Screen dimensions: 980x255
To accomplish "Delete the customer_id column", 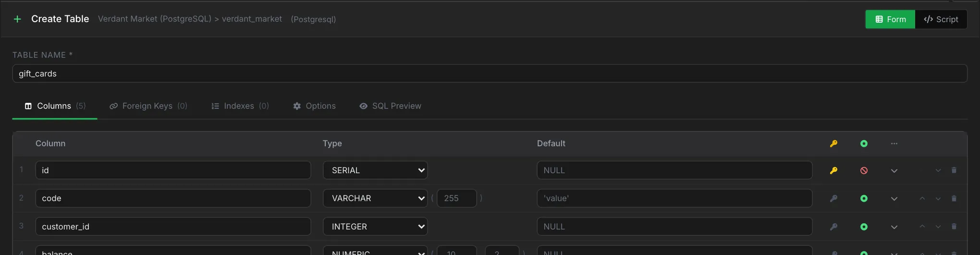I will pos(954,227).
